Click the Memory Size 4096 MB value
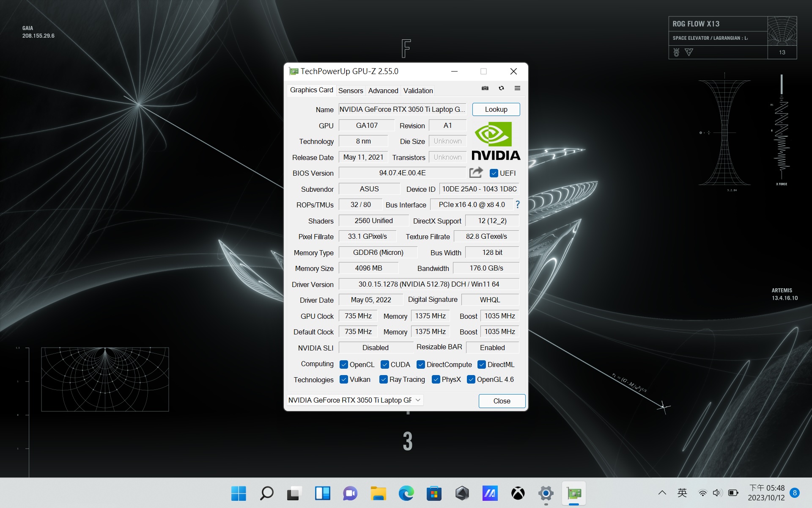The image size is (812, 508). [368, 268]
